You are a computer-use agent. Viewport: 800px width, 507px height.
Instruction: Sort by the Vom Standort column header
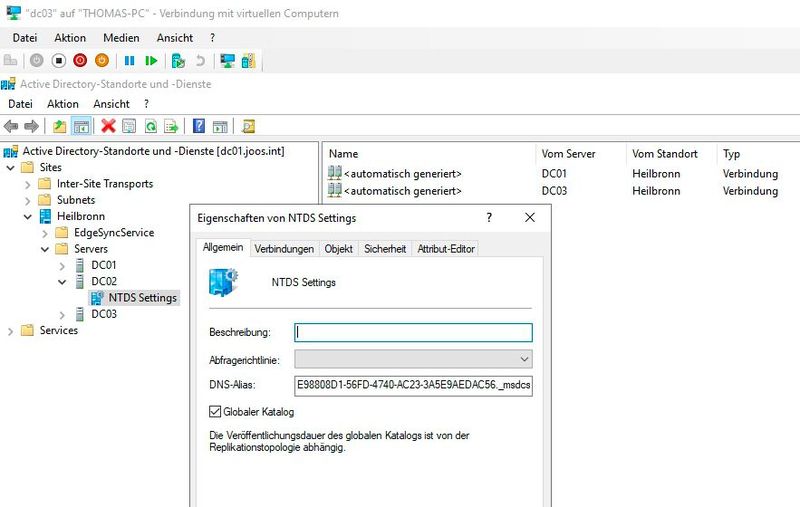(x=671, y=154)
